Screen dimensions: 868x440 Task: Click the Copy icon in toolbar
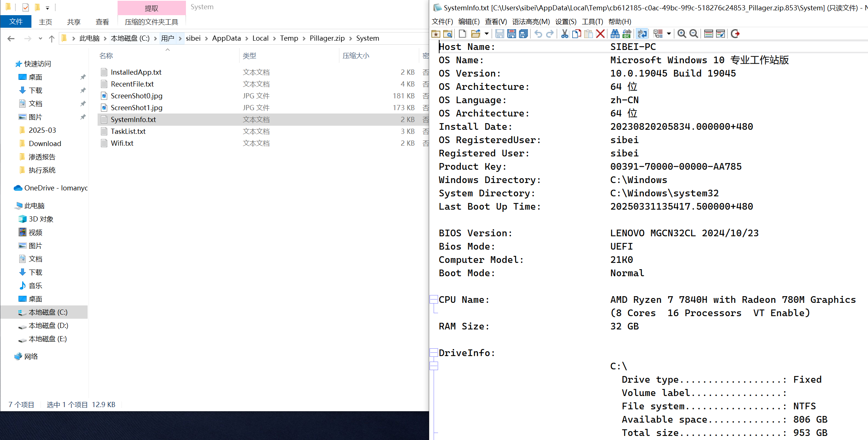coord(576,34)
